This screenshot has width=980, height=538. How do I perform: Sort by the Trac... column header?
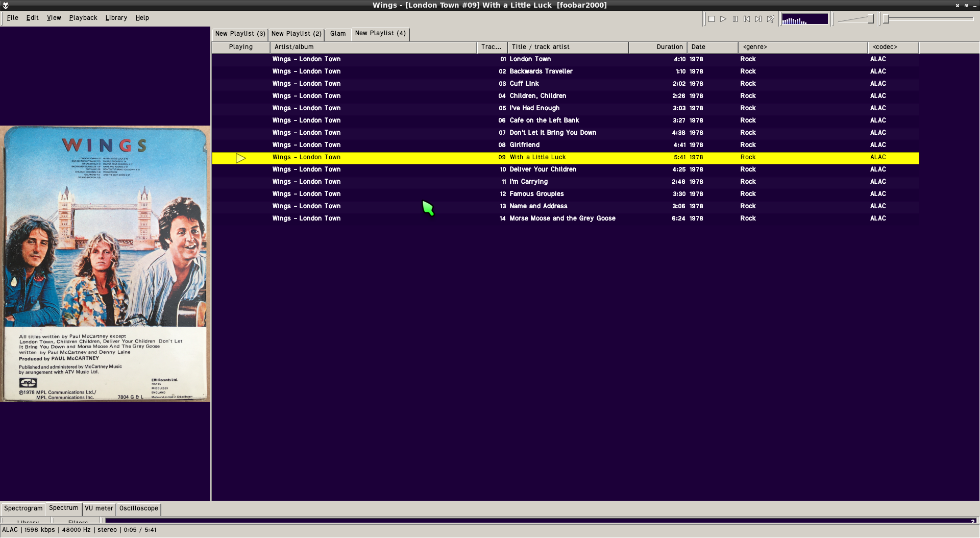492,47
